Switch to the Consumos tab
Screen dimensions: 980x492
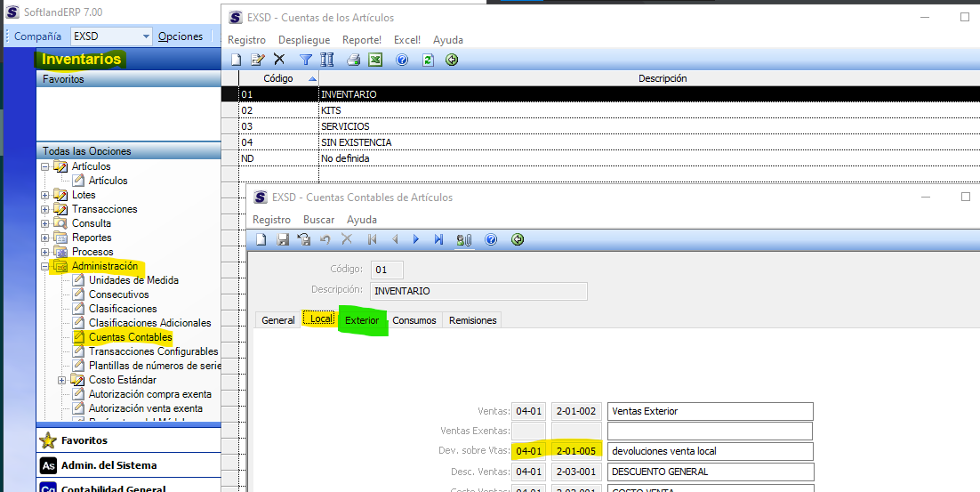pyautogui.click(x=414, y=320)
